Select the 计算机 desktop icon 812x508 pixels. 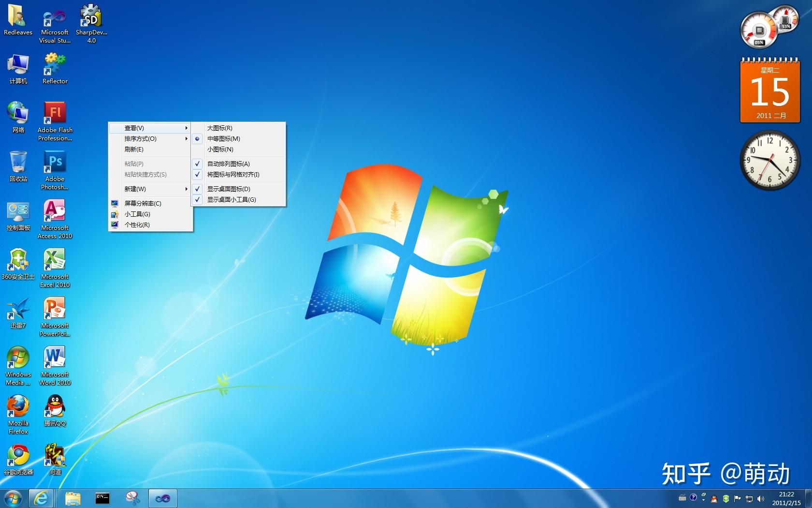[x=18, y=69]
